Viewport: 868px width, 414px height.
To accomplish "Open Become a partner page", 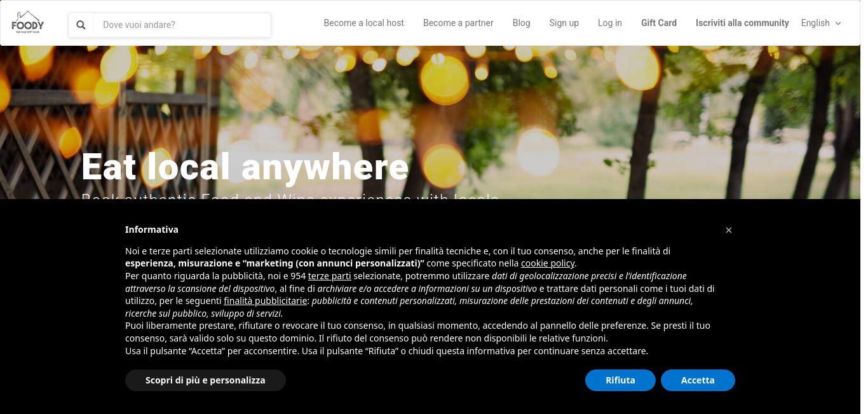I will pyautogui.click(x=458, y=23).
